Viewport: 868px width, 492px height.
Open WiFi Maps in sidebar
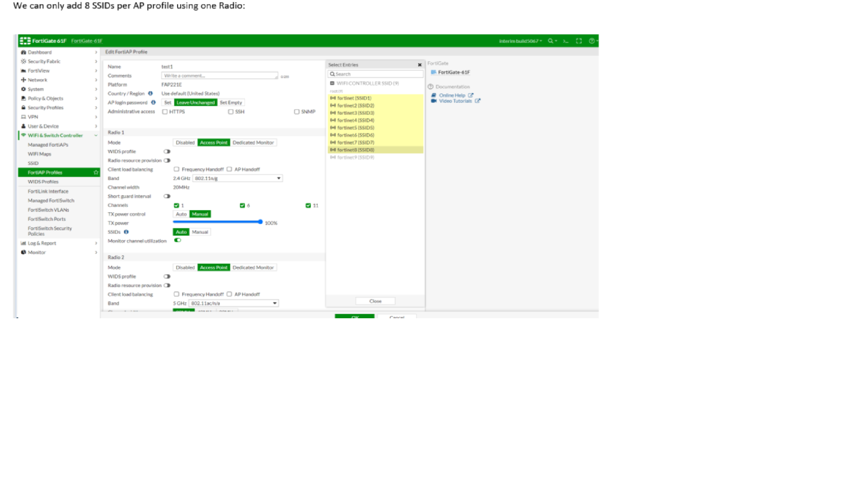point(39,154)
